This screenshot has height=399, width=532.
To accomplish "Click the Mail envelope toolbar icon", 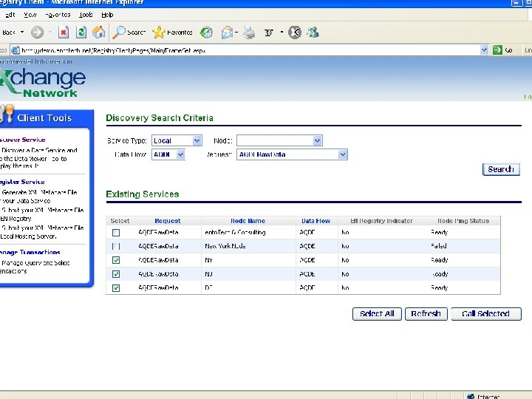I will coord(227,32).
